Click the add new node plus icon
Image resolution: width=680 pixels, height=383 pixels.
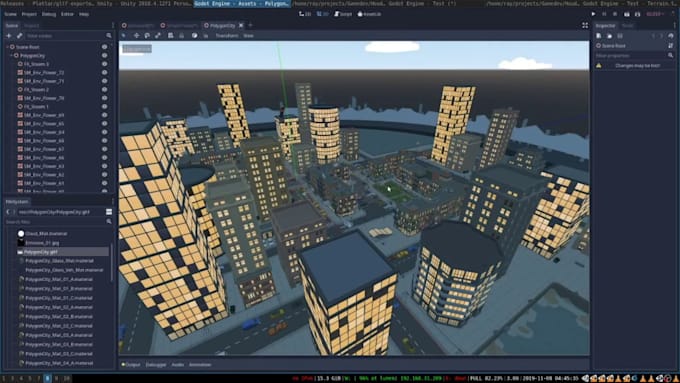pyautogui.click(x=9, y=36)
